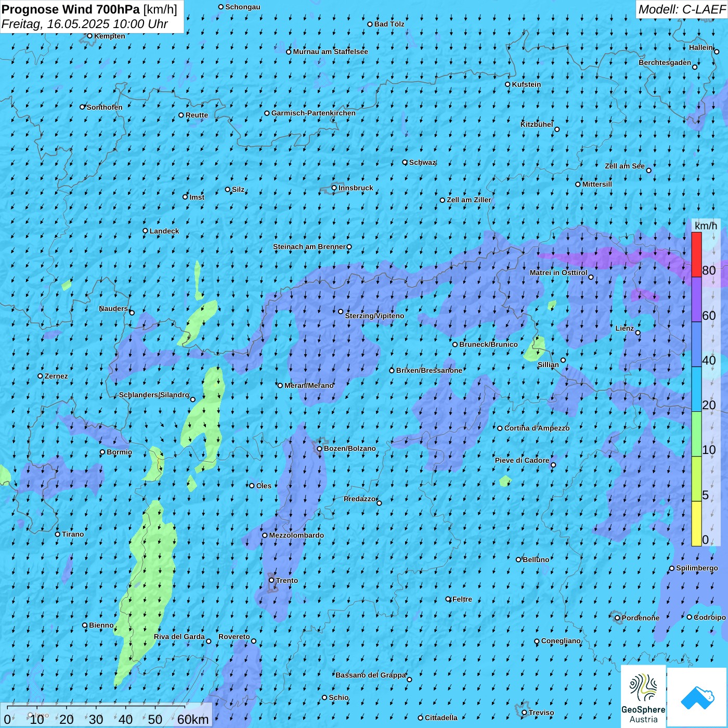Click the Kitzbühel city label
The width and height of the screenshot is (728, 728).
pos(537,124)
